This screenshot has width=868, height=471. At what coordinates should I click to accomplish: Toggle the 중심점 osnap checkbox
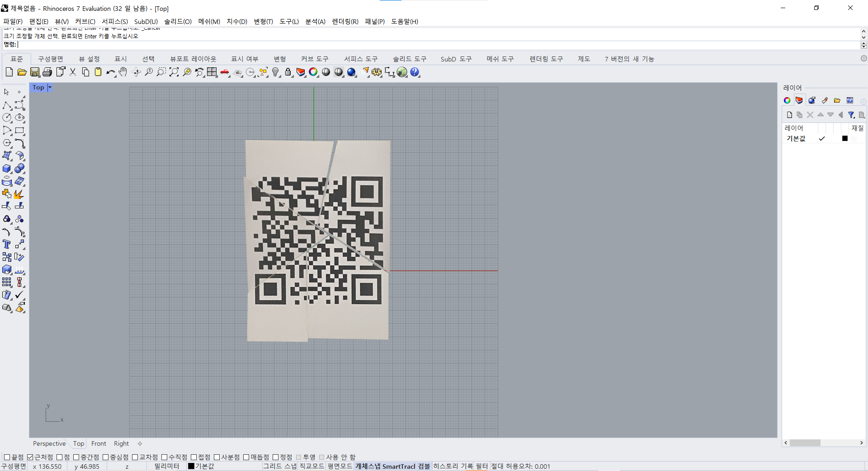point(106,457)
